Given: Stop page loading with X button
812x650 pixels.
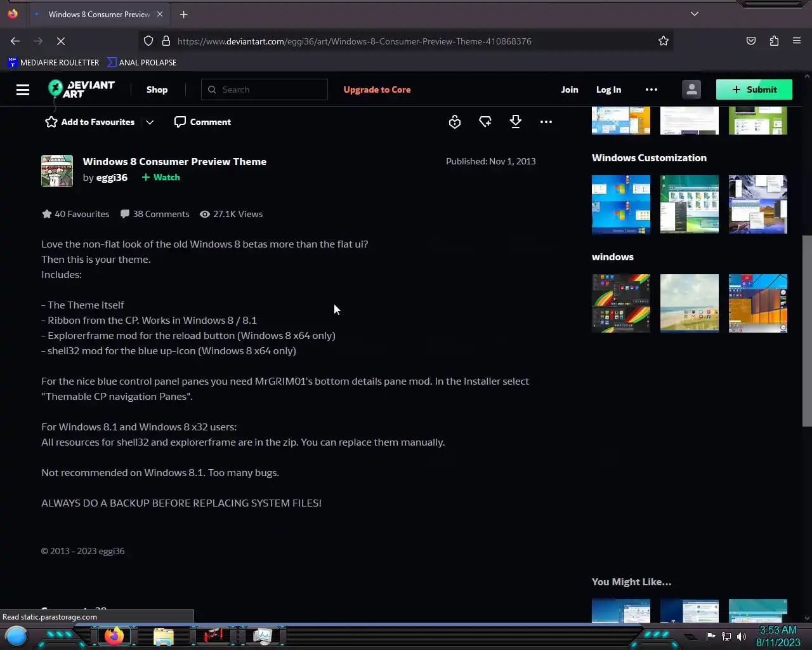Looking at the screenshot, I should click(61, 41).
